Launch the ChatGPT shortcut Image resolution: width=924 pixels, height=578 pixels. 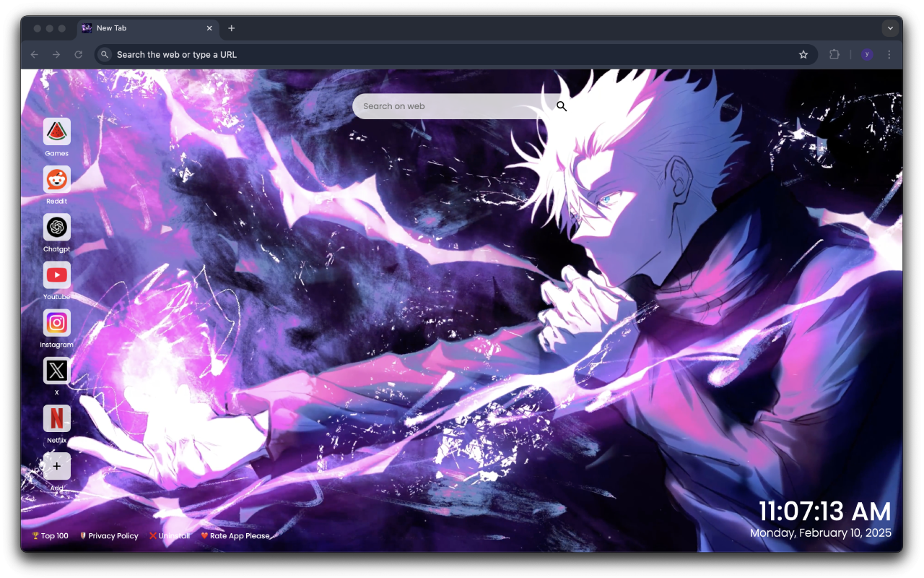click(x=56, y=229)
